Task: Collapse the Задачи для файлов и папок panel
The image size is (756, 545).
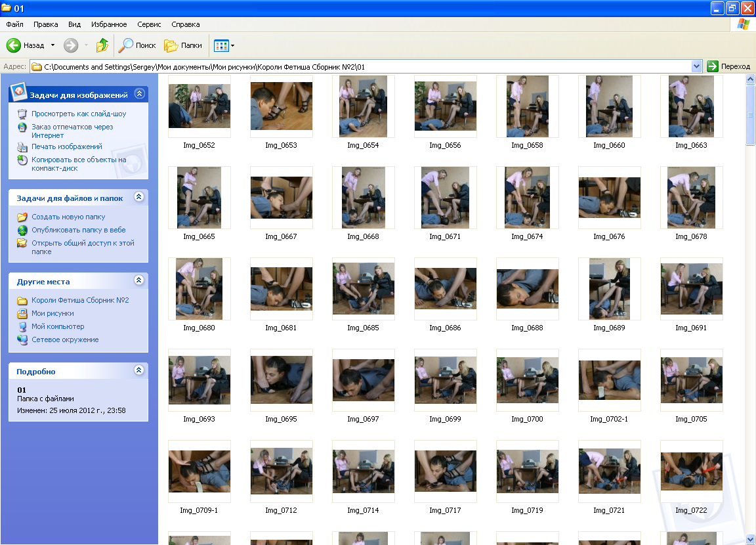Action: [139, 197]
